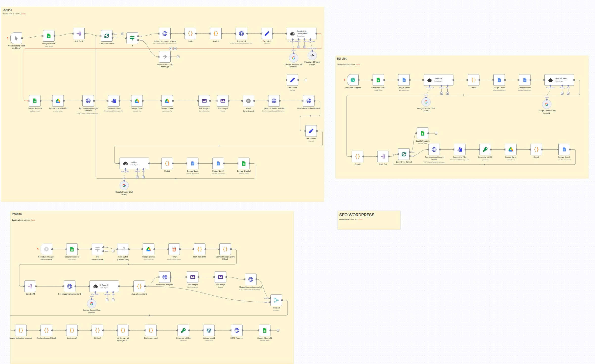The height and width of the screenshot is (364, 595).
Task: Select the 'Google Gemini Chat Model8' node
Action: click(293, 58)
